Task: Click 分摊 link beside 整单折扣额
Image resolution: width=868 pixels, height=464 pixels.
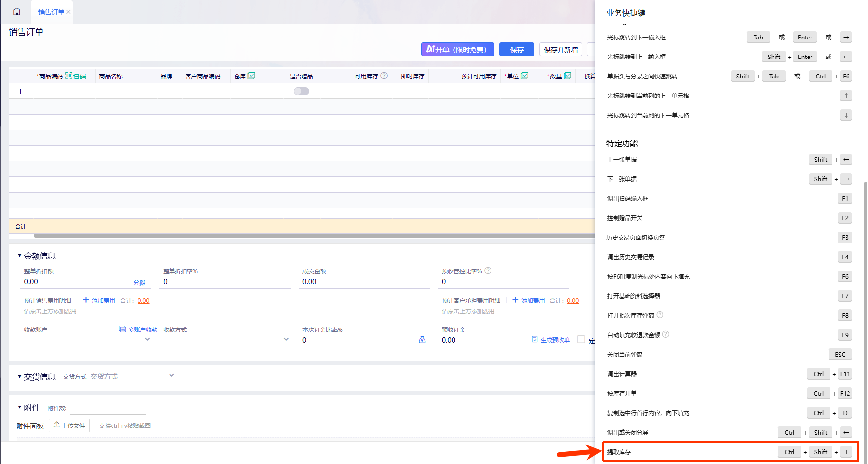Action: click(x=139, y=283)
